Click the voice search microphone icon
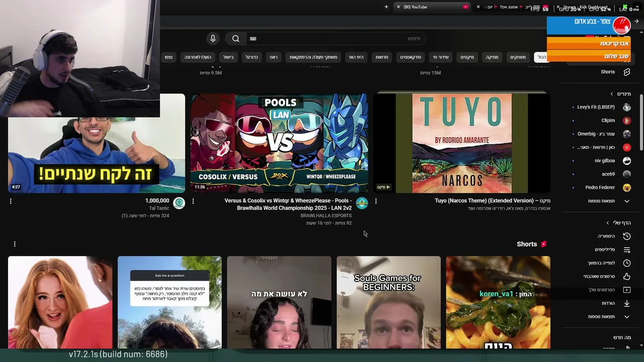 pos(213,38)
